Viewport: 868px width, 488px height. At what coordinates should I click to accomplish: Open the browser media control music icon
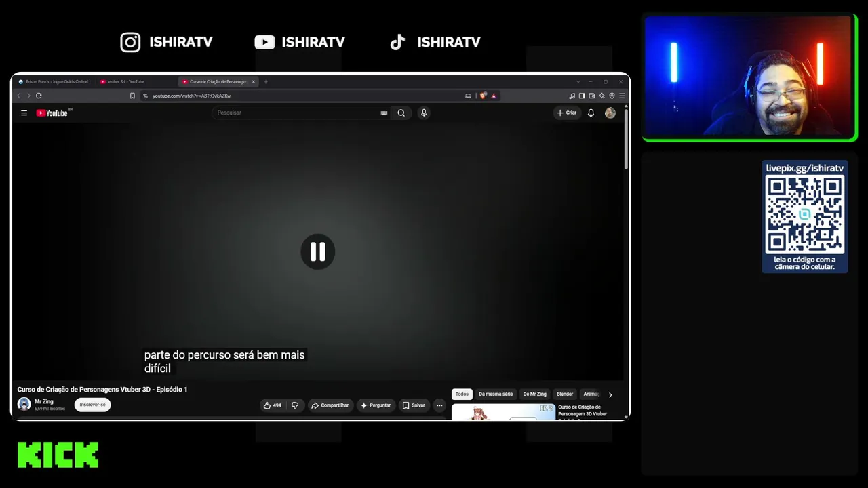click(x=572, y=96)
